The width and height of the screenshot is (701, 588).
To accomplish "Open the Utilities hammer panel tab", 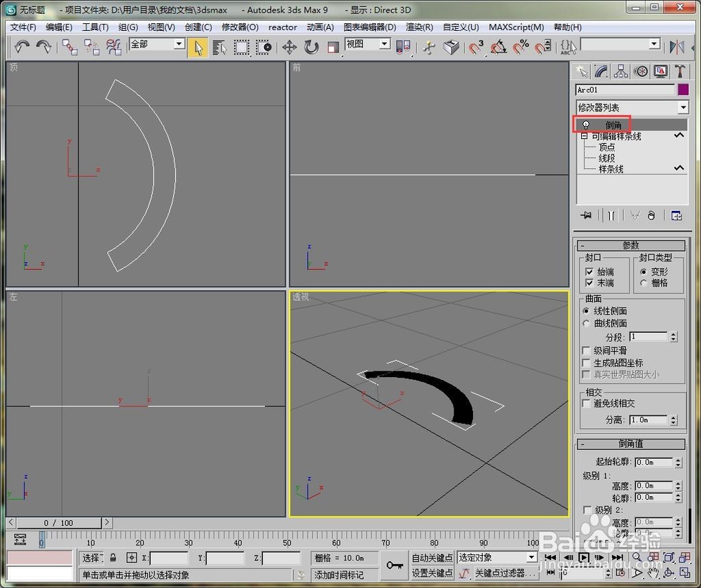I will tap(679, 71).
